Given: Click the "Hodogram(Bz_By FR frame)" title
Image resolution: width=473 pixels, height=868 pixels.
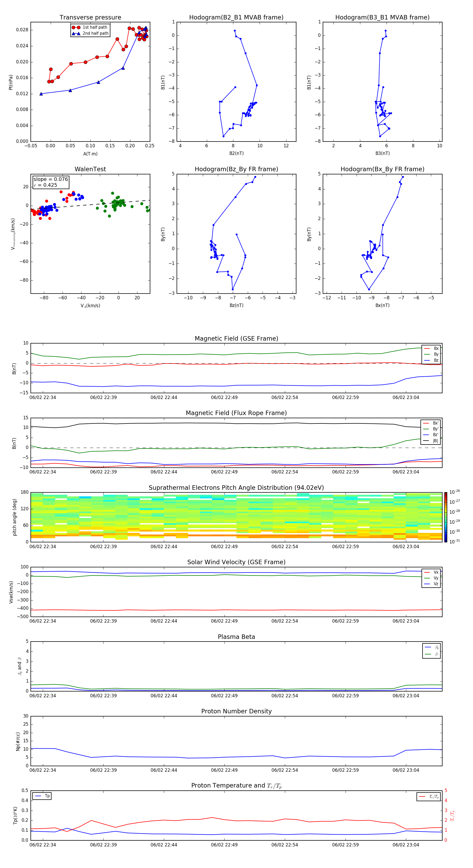Looking at the screenshot, I should [236, 169].
